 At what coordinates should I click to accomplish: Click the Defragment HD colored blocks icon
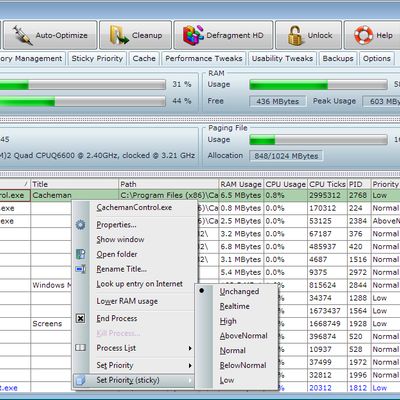(193, 35)
